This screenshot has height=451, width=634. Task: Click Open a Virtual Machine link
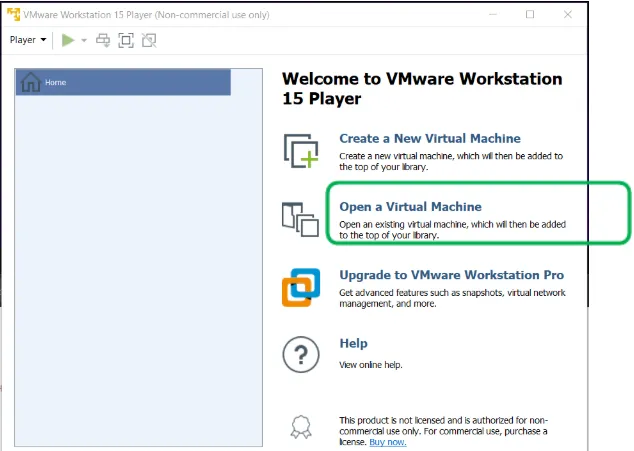point(410,207)
